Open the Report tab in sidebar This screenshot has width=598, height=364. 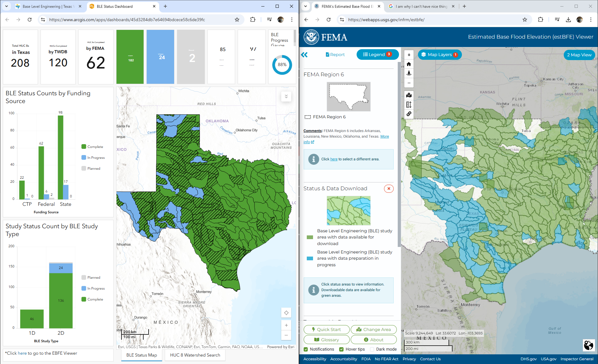(x=335, y=54)
